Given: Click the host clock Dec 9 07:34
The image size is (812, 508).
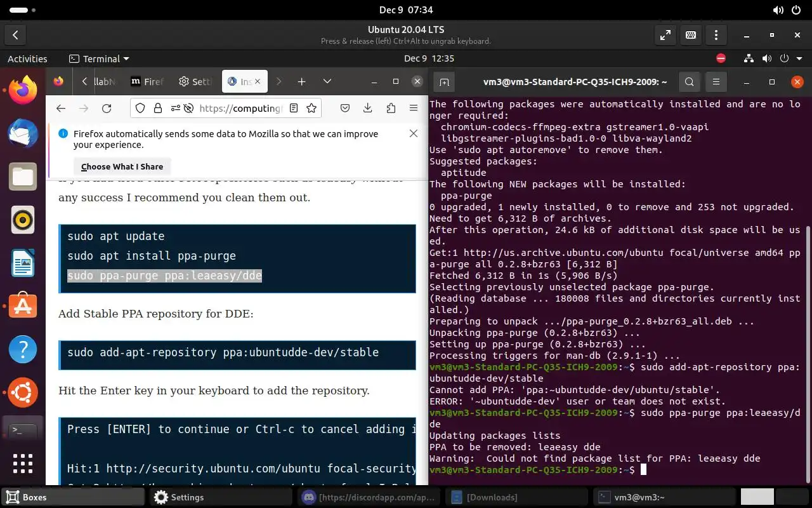Looking at the screenshot, I should click(x=406, y=10).
